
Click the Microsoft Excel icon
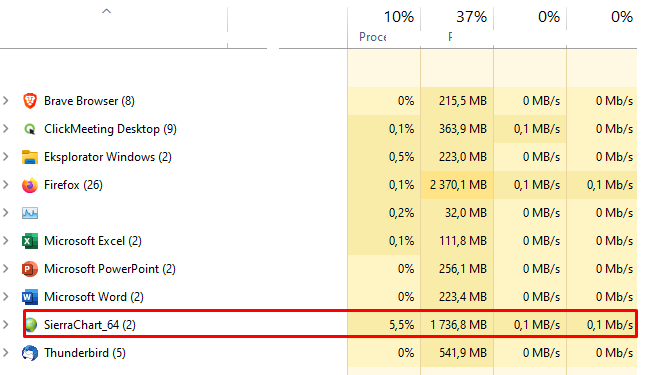30,241
